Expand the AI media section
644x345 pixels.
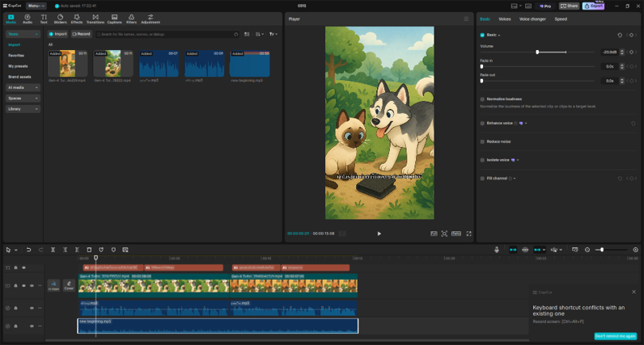23,87
